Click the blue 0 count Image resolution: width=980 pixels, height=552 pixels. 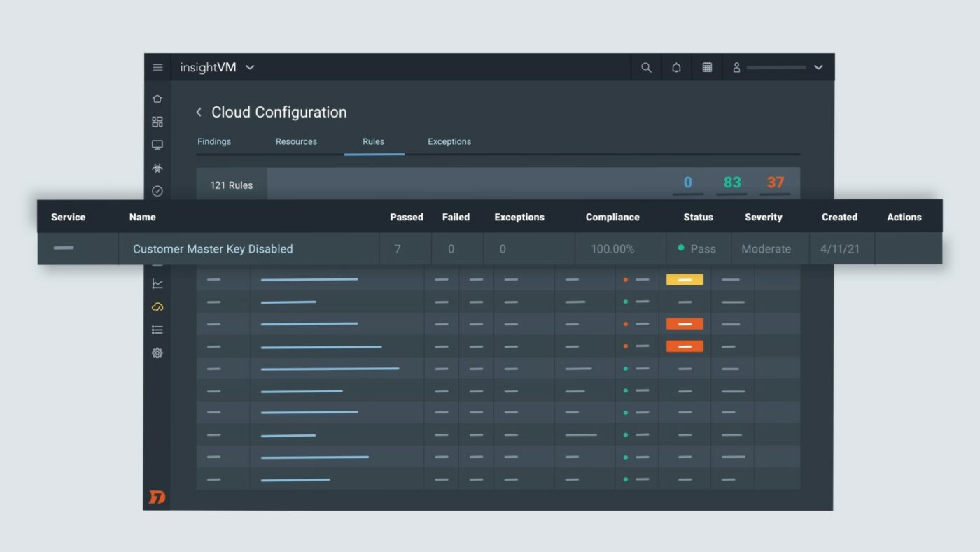(688, 183)
